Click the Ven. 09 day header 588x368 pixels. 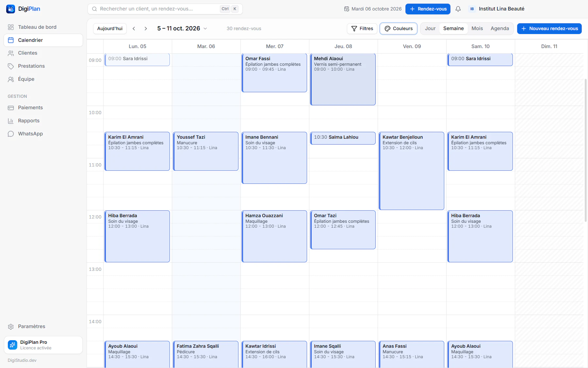[x=412, y=46]
